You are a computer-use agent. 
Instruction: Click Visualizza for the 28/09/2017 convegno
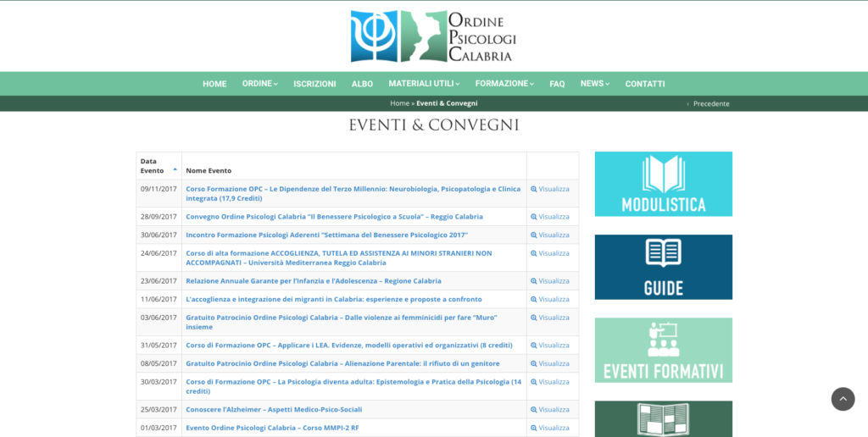pos(550,217)
